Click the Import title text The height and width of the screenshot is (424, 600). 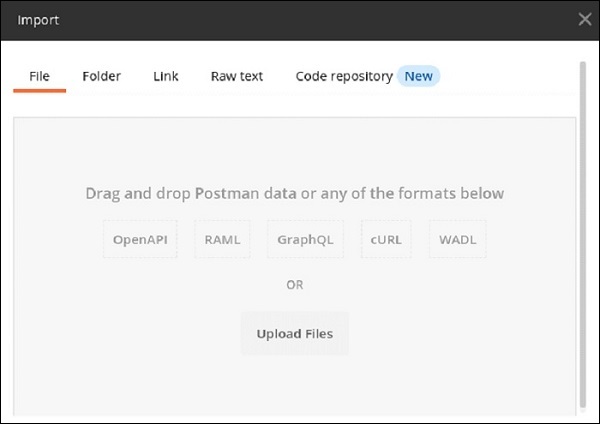click(40, 19)
